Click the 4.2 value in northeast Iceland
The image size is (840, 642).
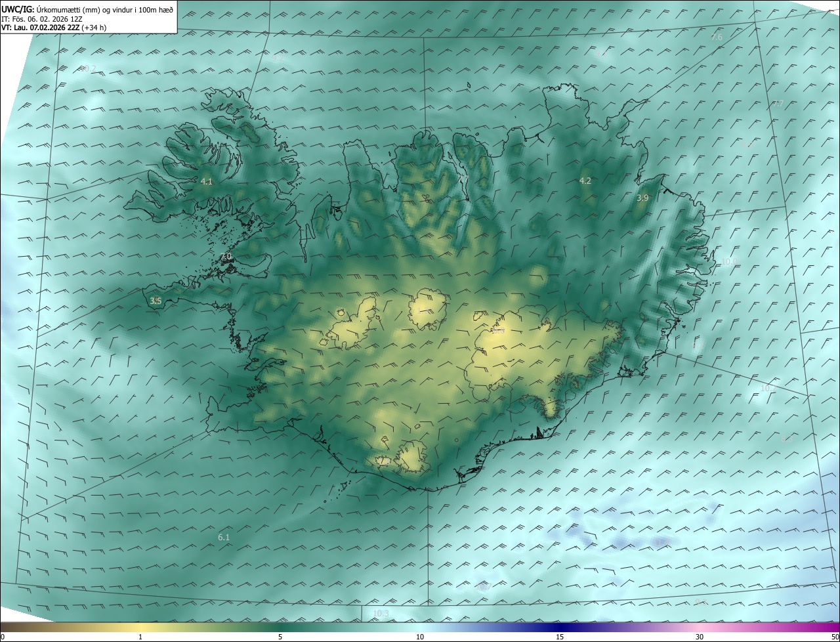pyautogui.click(x=585, y=181)
